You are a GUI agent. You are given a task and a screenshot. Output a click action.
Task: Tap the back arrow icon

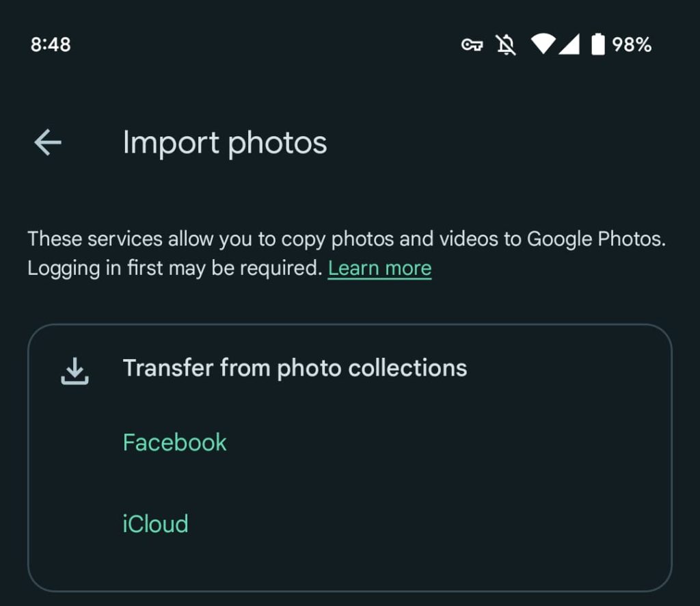tap(48, 143)
